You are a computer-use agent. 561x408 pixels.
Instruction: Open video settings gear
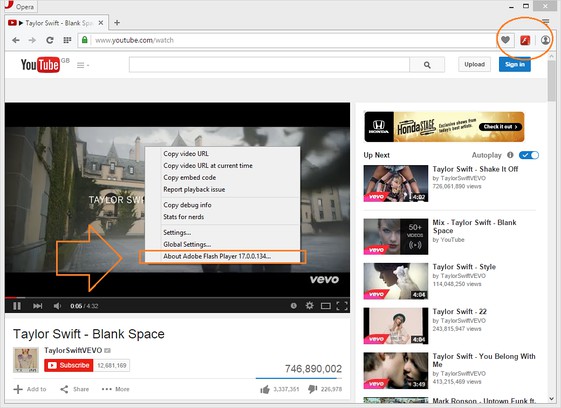[309, 305]
